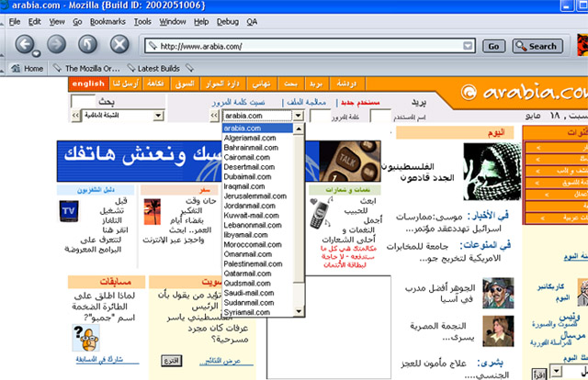Screen dimensions: 588x380
Task: Select highlighted arabia.com list entry
Action: (x=257, y=129)
